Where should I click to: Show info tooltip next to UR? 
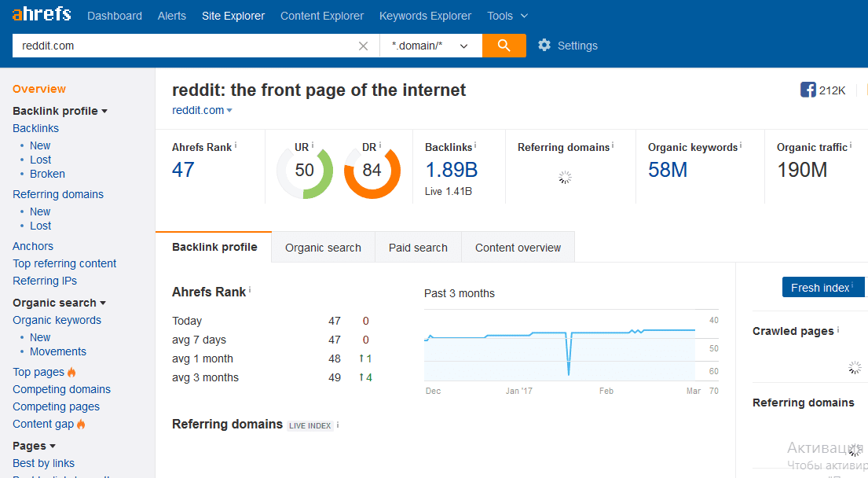(312, 145)
